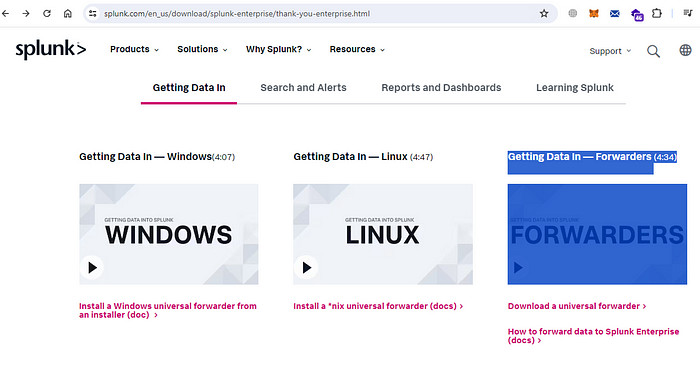Screen dimensions: 700x374
Task: Open the Extensions puzzle piece menu
Action: click(x=657, y=13)
